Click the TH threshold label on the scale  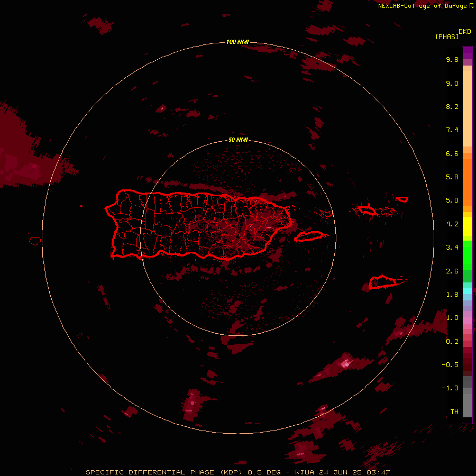[x=454, y=412]
